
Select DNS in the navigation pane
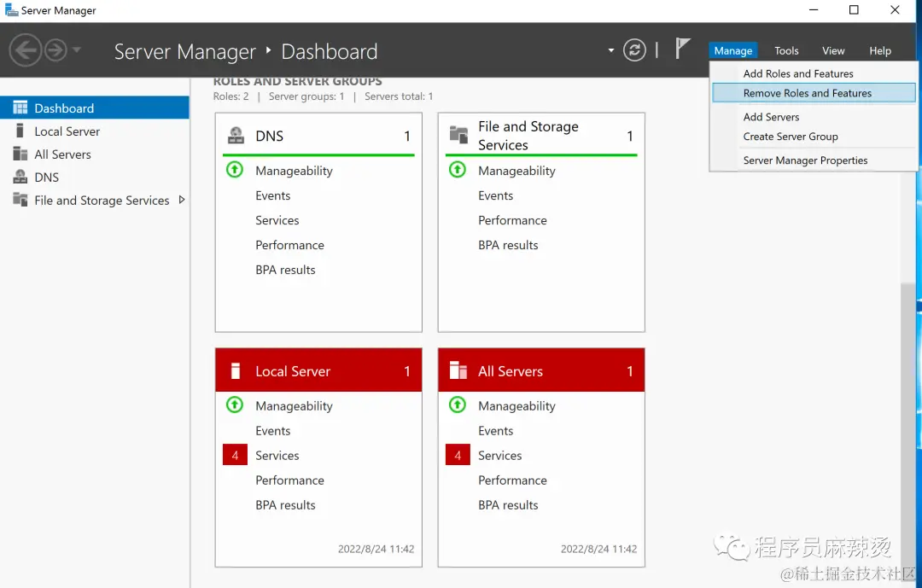[95, 177]
